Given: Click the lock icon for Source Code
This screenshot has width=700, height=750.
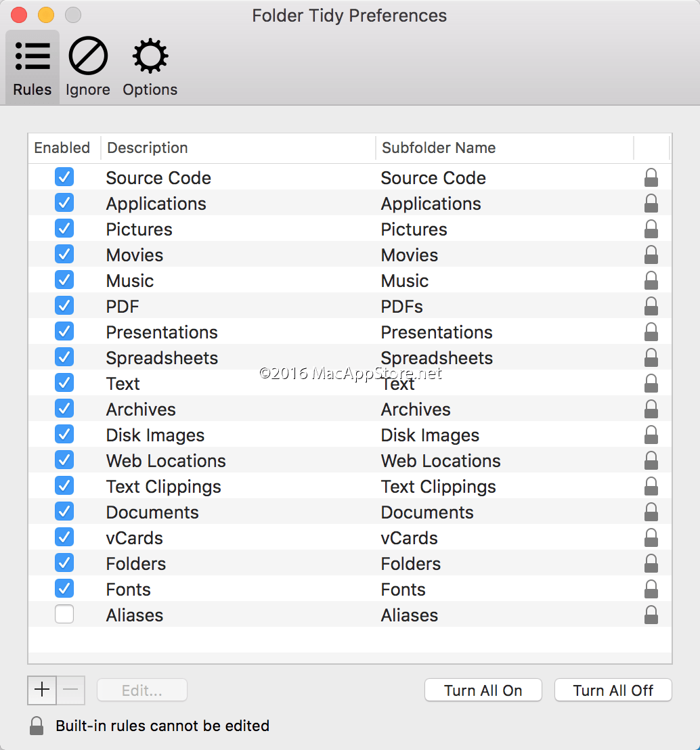Looking at the screenshot, I should (651, 178).
